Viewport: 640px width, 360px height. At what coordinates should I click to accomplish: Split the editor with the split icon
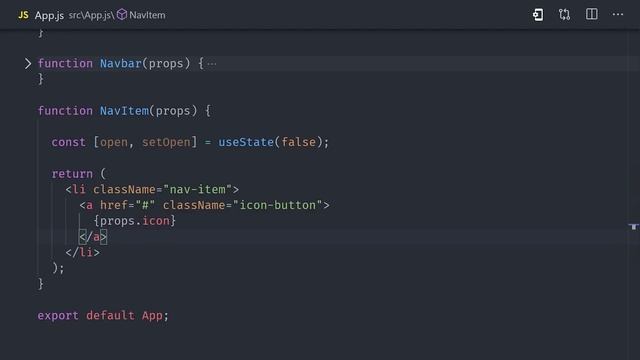591,14
